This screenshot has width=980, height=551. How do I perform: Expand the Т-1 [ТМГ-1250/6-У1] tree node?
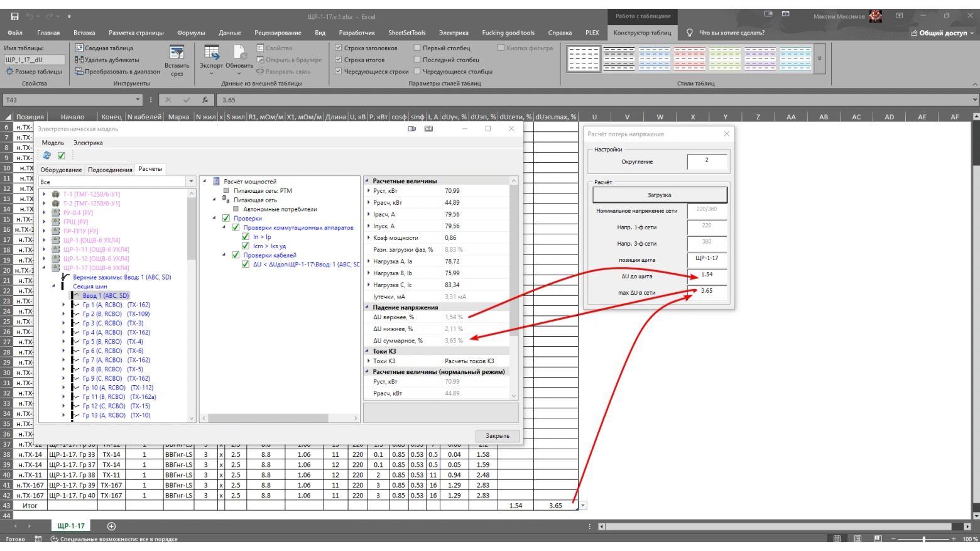(44, 194)
